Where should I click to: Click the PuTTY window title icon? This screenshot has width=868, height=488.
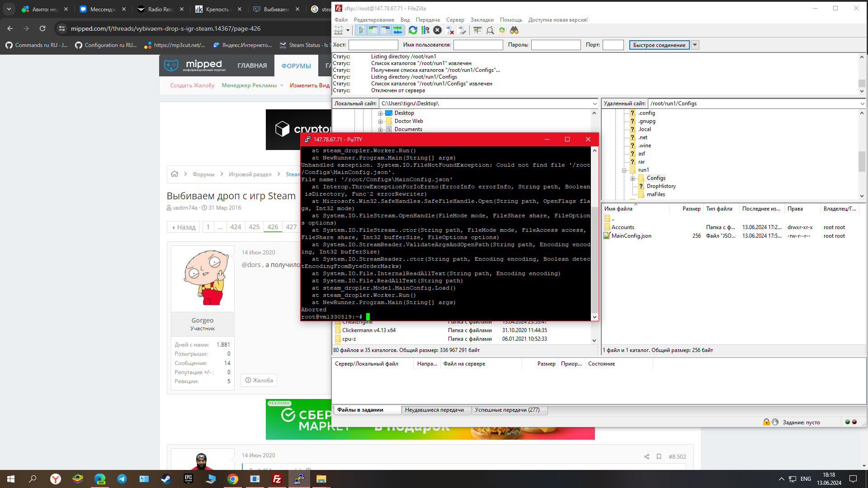tap(307, 139)
